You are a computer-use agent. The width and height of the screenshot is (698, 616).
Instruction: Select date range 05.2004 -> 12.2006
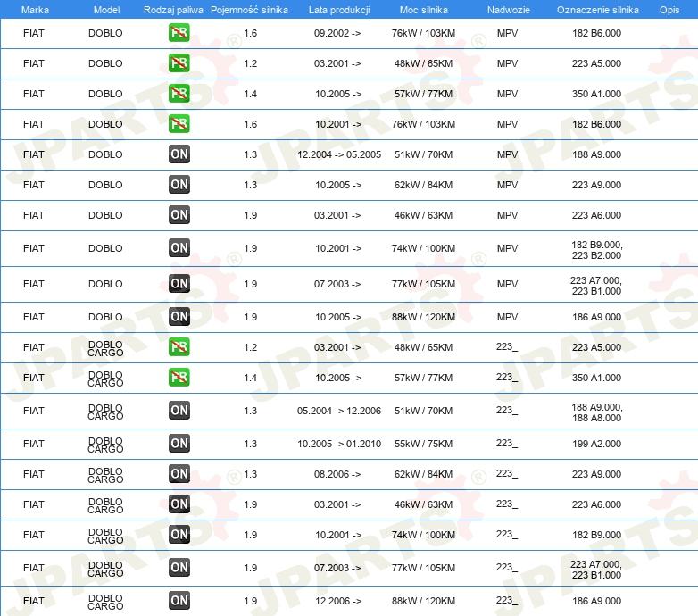click(339, 411)
